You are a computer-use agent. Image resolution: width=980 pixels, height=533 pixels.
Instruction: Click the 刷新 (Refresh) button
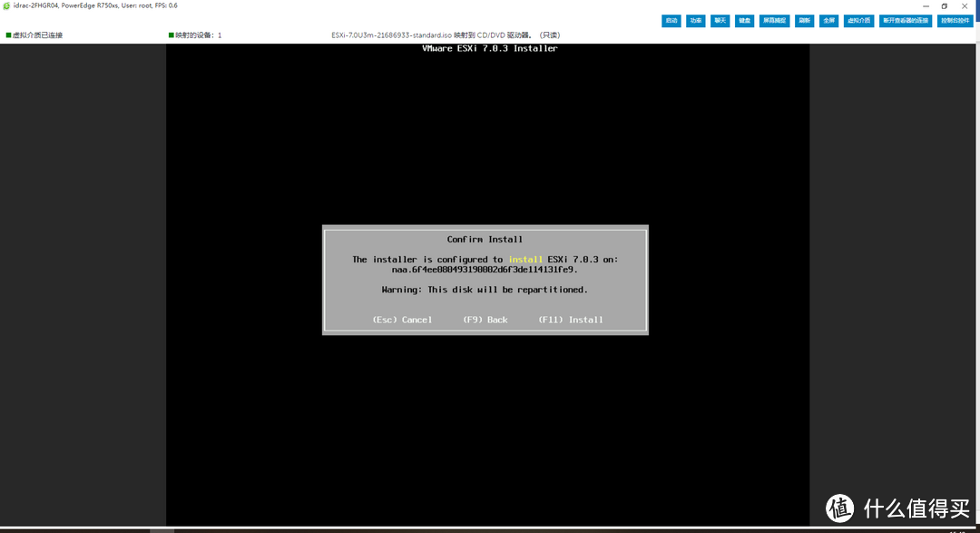[804, 21]
